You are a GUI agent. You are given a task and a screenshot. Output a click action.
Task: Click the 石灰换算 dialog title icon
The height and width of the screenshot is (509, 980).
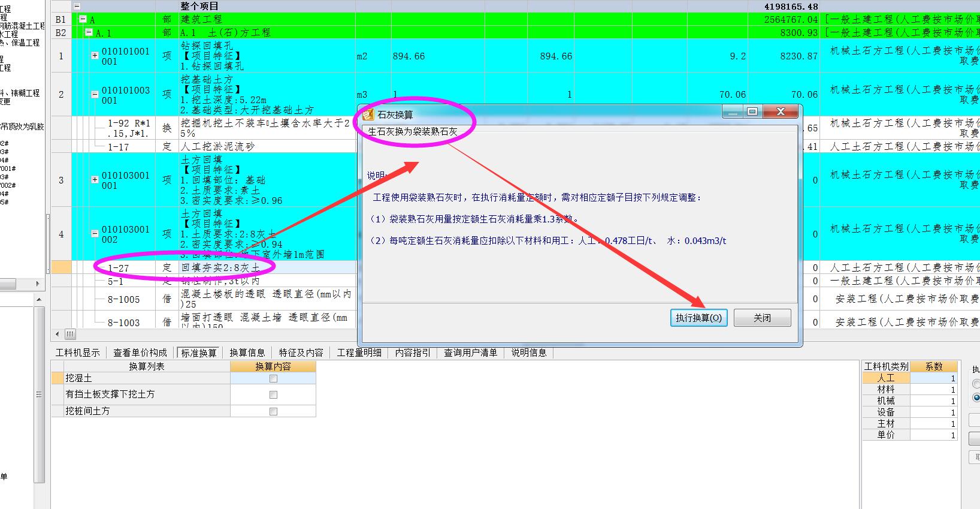click(x=368, y=114)
